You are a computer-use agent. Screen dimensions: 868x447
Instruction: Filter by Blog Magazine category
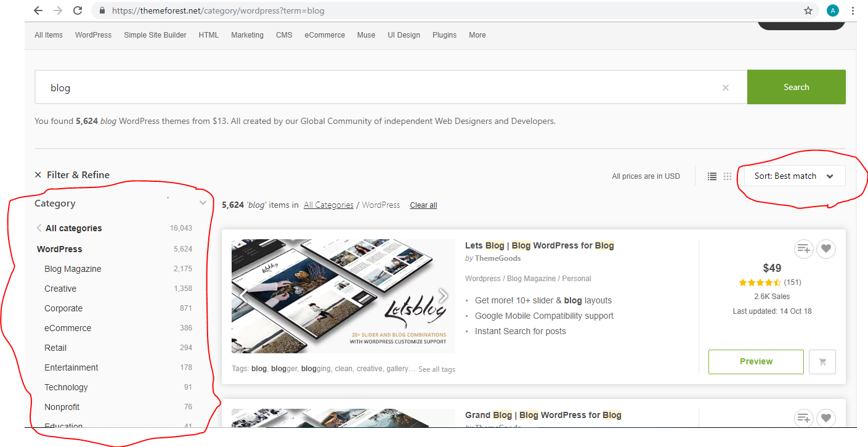[73, 269]
